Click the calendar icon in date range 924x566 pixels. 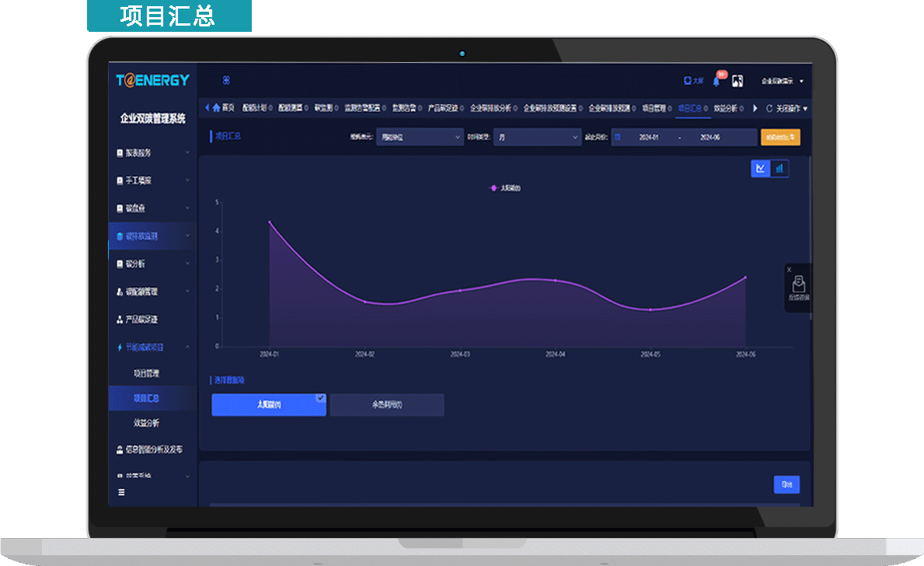(x=618, y=138)
